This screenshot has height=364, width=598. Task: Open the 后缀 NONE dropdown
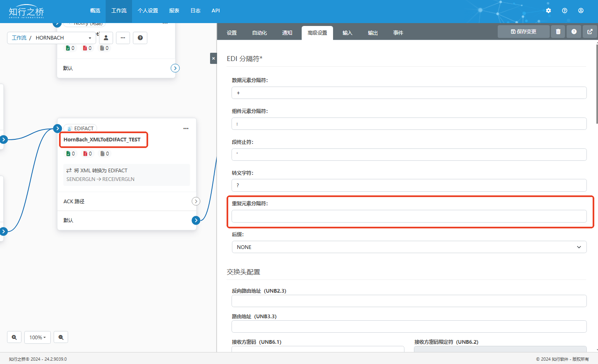(x=409, y=247)
